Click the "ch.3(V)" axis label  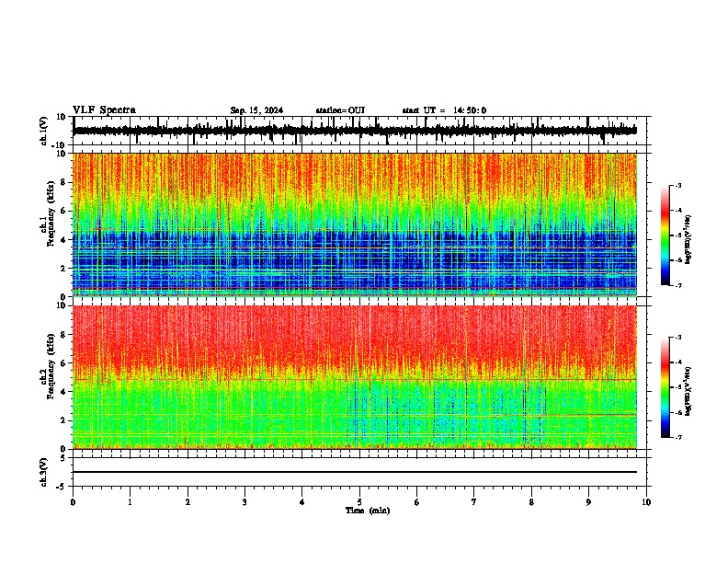[x=44, y=473]
